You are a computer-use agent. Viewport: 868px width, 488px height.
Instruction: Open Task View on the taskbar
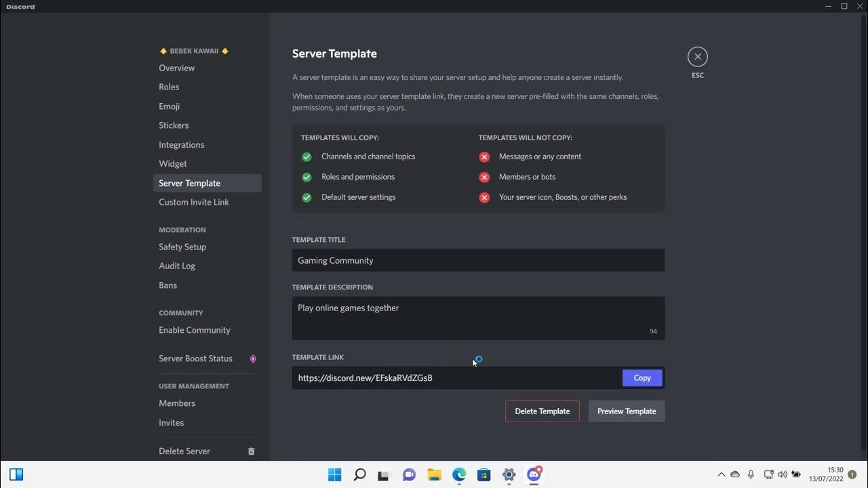click(384, 474)
